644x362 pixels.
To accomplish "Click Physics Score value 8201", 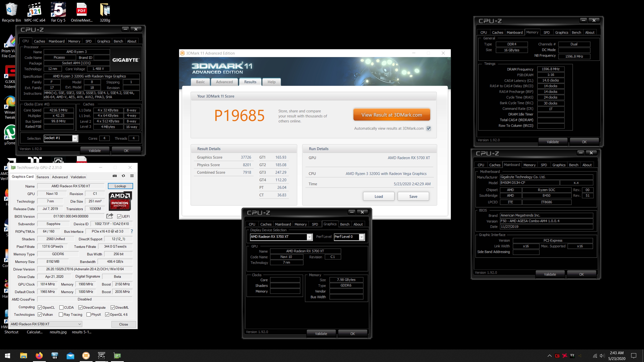I will tap(247, 165).
